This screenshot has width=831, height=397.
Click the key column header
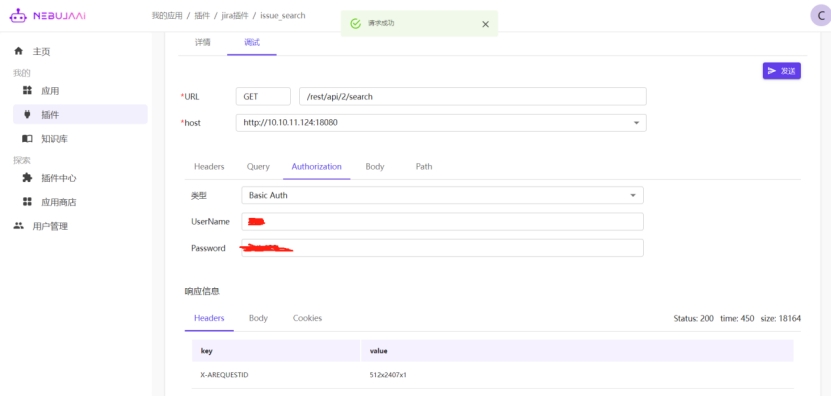pyautogui.click(x=276, y=351)
